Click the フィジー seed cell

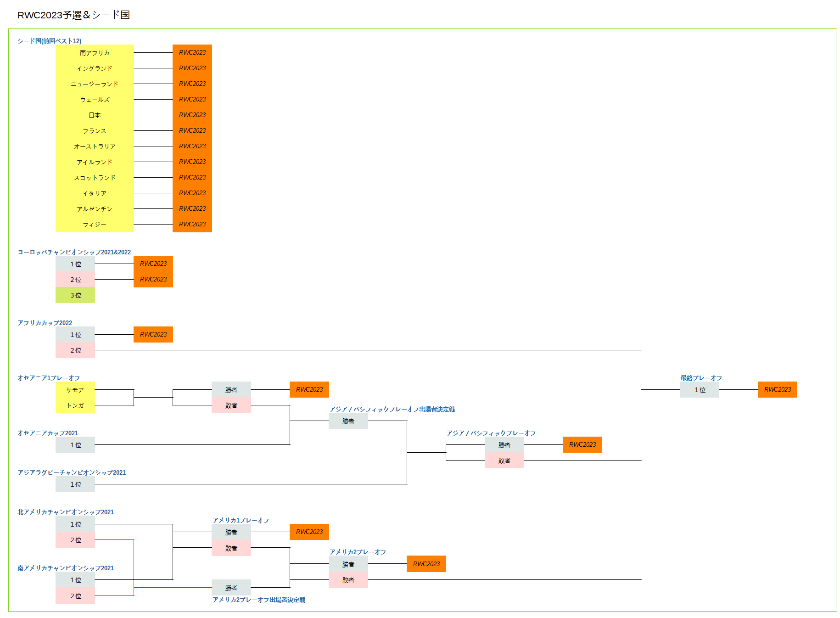tap(95, 224)
